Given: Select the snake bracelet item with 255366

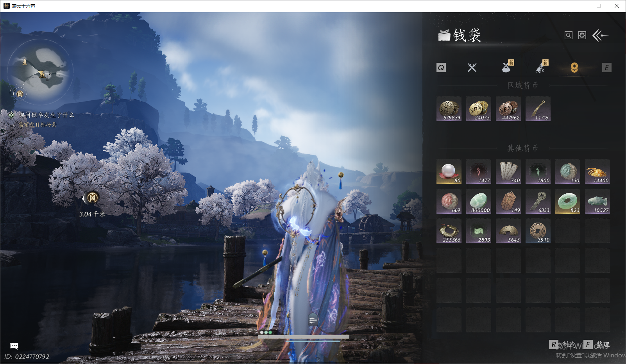Looking at the screenshot, I should point(449,231).
